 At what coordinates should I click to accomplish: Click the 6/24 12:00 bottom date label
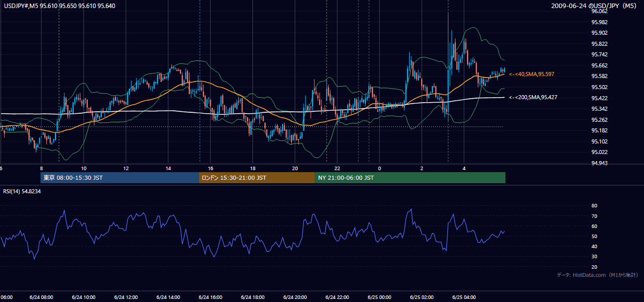coord(126,297)
